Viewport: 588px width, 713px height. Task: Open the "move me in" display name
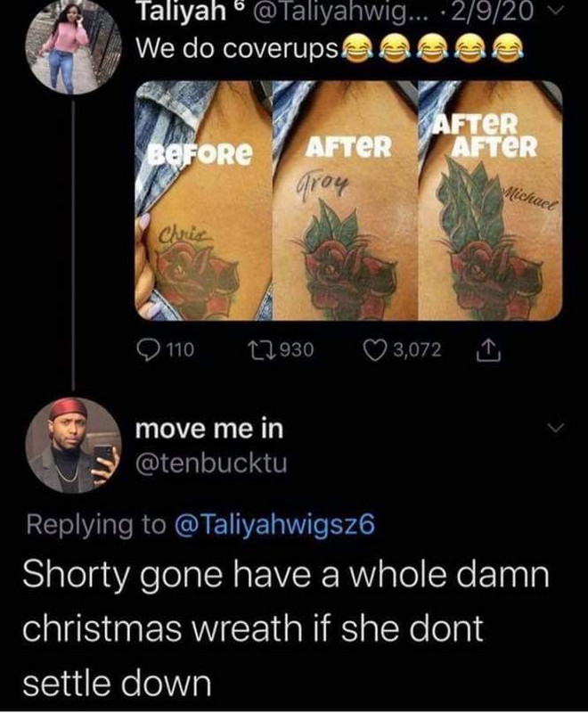point(209,429)
